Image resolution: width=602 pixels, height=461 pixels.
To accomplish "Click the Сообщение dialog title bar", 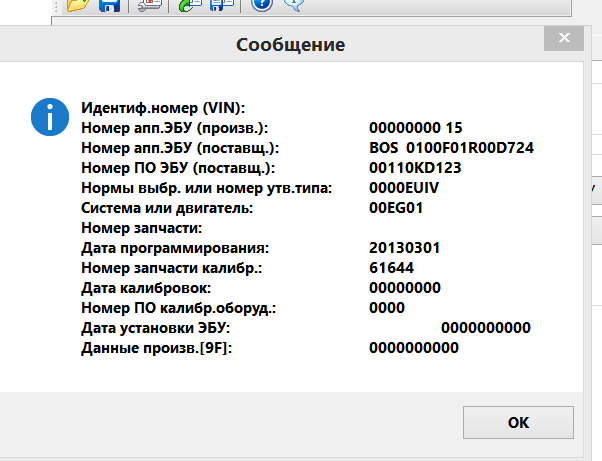I will 290,45.
